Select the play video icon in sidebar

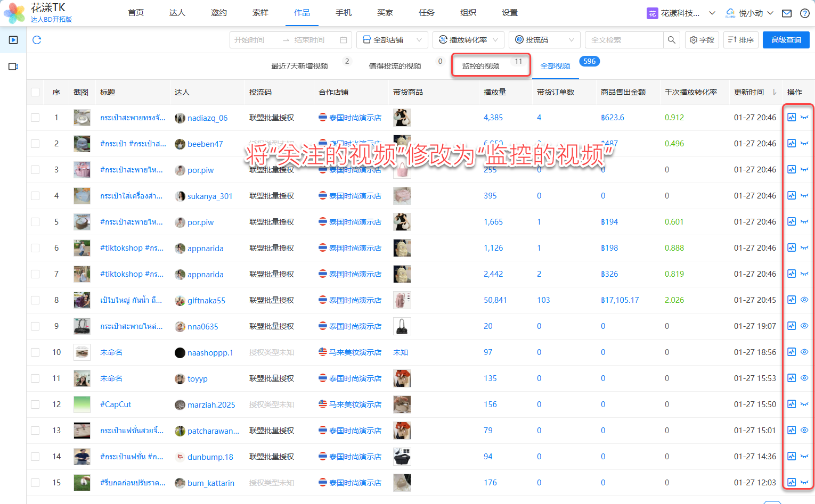coord(13,40)
